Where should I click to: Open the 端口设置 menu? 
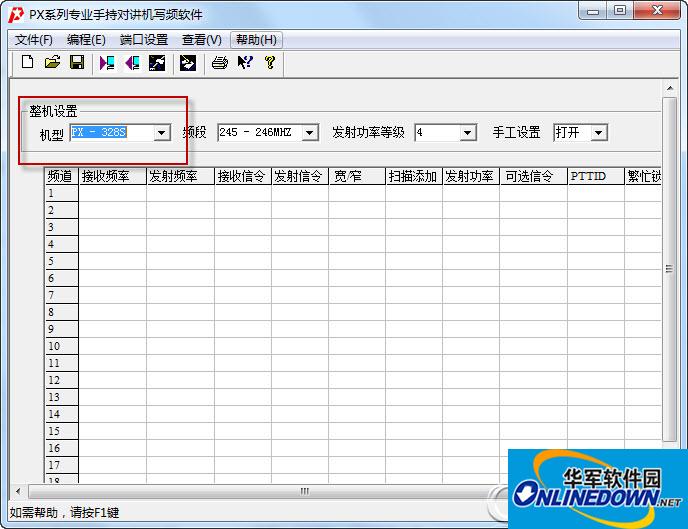click(144, 40)
